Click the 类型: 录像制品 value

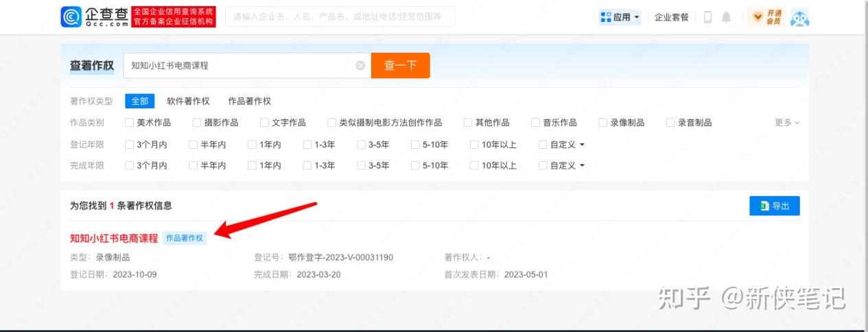(113, 257)
